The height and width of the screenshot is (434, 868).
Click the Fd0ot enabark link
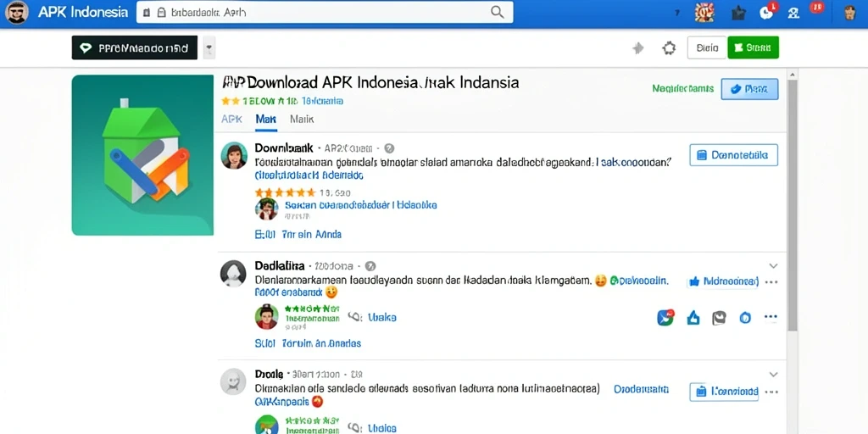[x=289, y=292]
